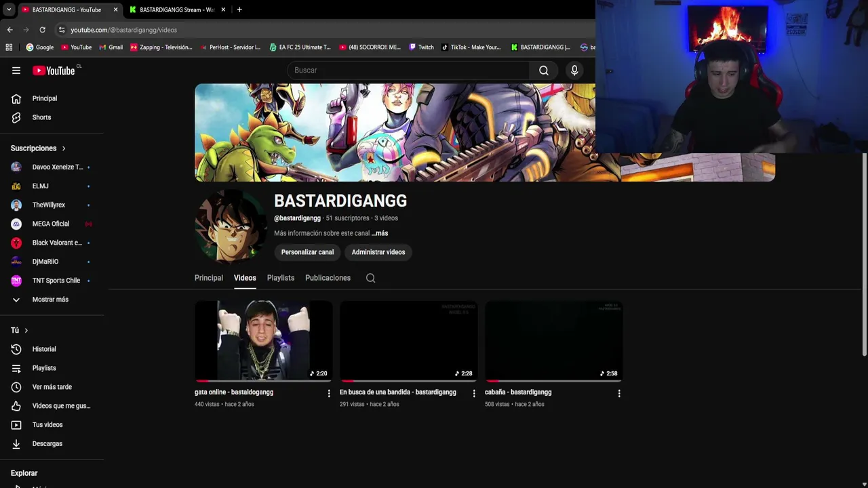Close the BASTARDIGANGG Stream tab

point(223,9)
